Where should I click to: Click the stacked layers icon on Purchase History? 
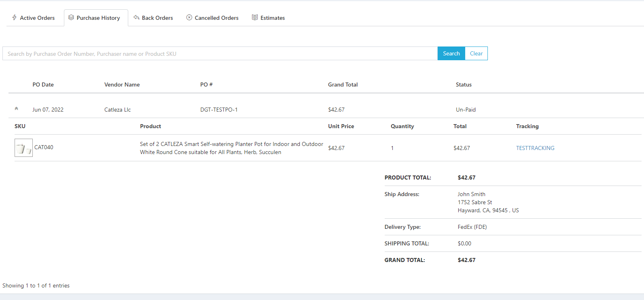(x=71, y=17)
